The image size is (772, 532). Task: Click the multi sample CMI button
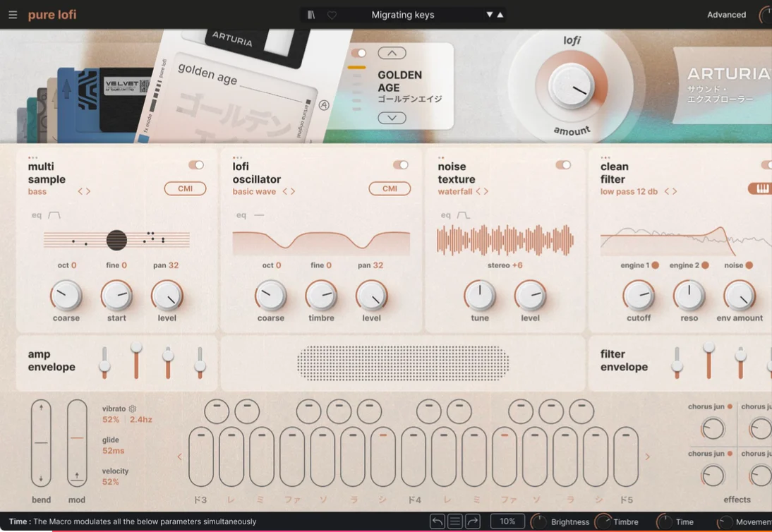[x=185, y=188]
